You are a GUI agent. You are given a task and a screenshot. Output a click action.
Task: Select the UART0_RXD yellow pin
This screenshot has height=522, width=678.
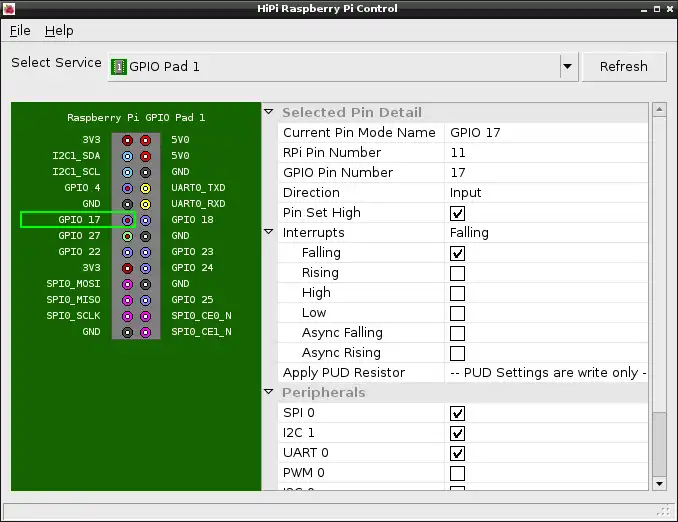point(146,204)
